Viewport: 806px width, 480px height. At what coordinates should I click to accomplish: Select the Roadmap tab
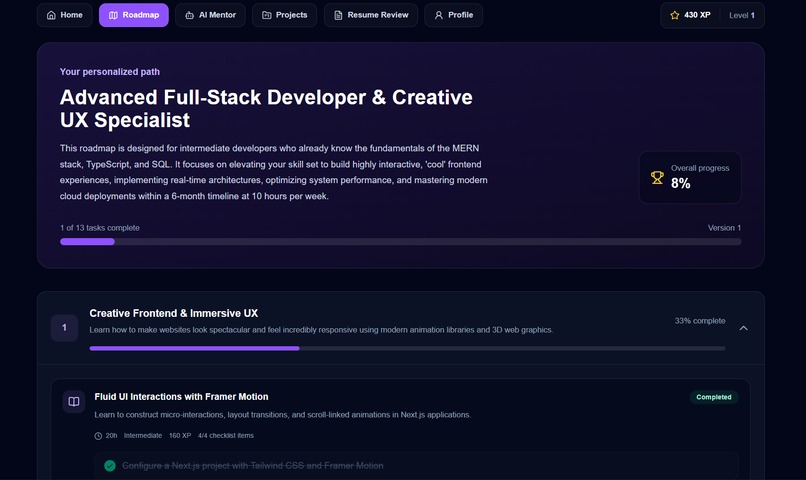point(134,15)
